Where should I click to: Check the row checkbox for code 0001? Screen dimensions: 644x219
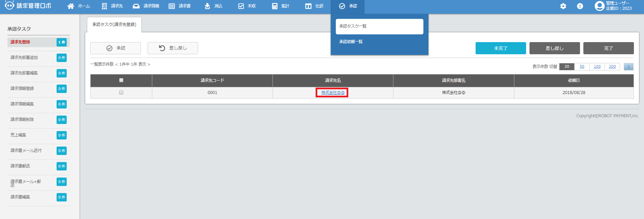(121, 92)
